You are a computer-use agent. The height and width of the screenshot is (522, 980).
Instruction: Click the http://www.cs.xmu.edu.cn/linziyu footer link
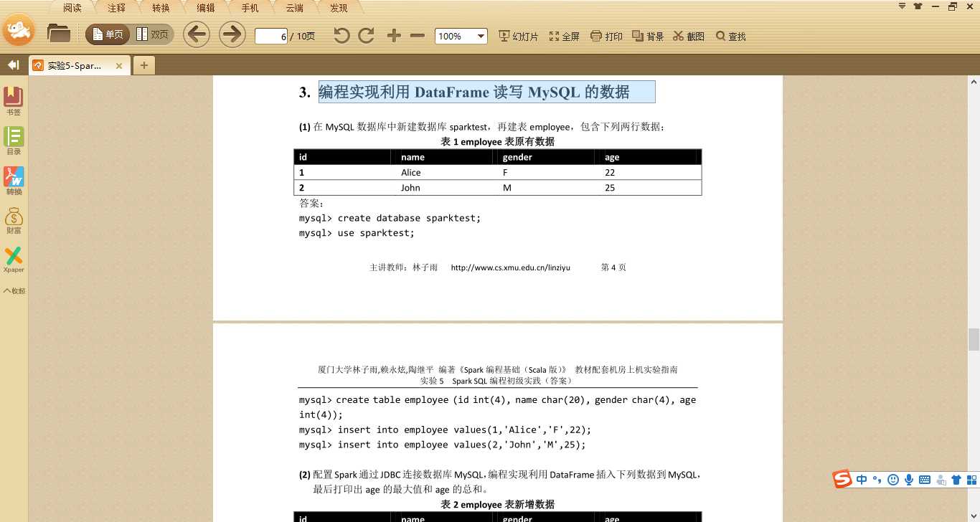point(510,267)
